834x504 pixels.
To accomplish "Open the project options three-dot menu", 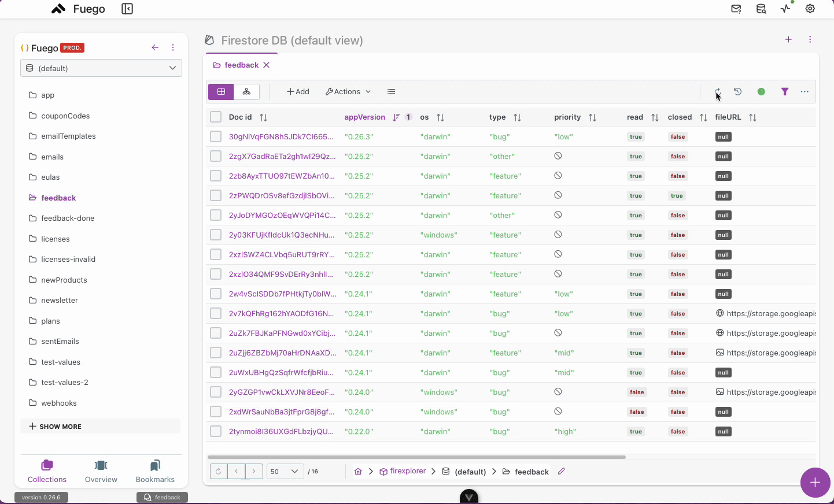I will tap(173, 47).
